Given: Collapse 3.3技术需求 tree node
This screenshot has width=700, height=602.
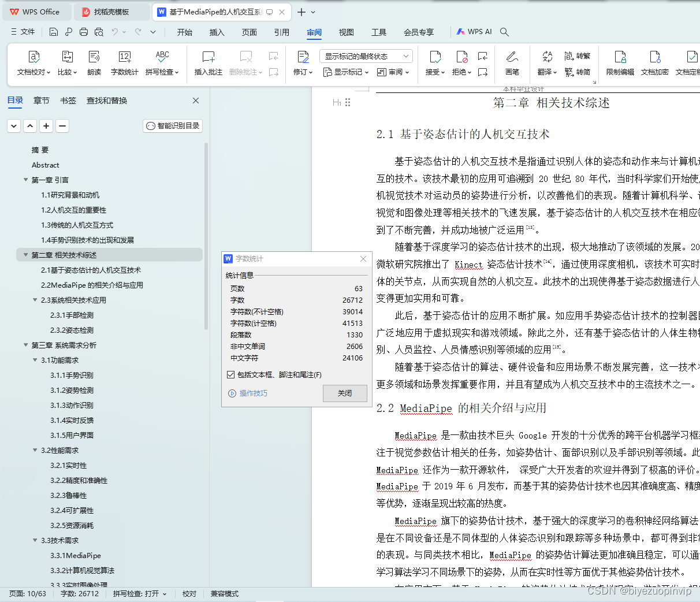Looking at the screenshot, I should click(35, 540).
